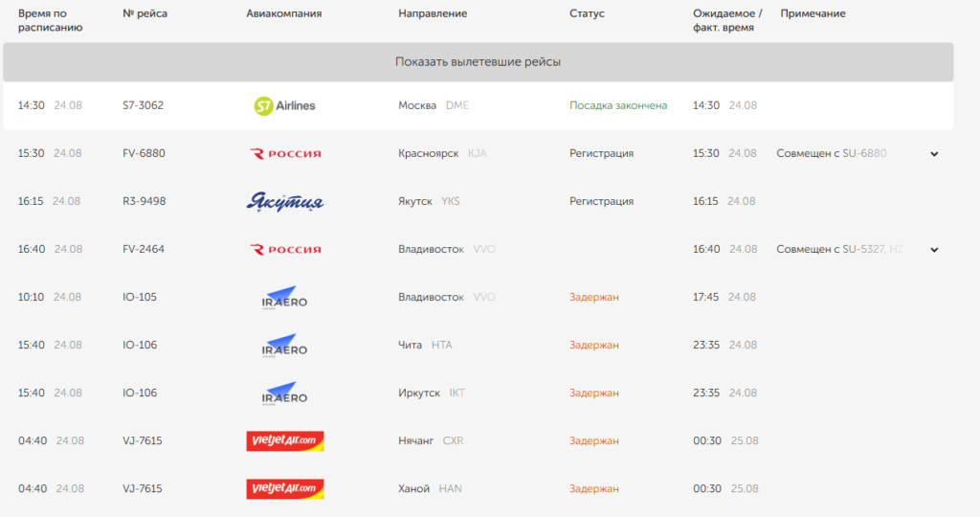Click the IrAero logo for the Иркутск flight
Viewport: 980px width, 517px height.
pos(284,393)
